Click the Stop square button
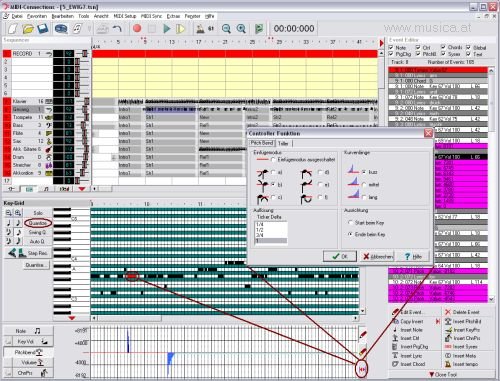 point(152,29)
